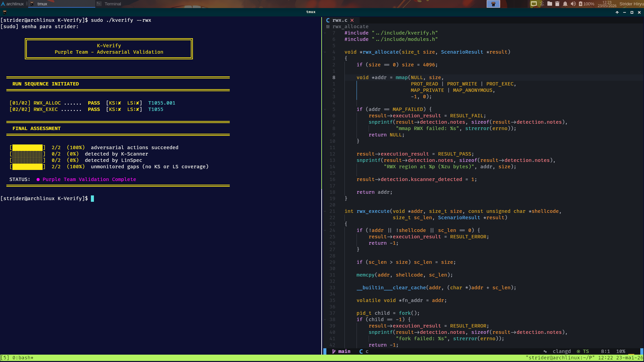Click the RWX_ALLOC scenario row name
The image size is (644, 362).
(x=47, y=103)
